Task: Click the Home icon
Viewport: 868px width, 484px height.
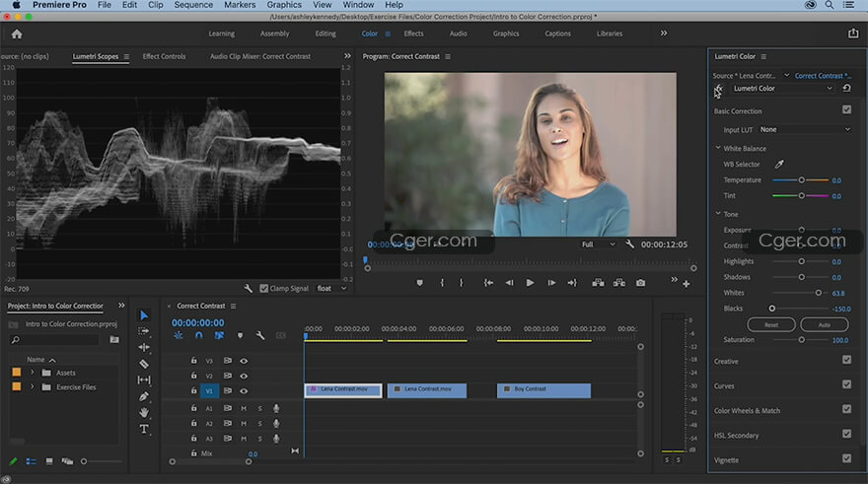Action: [x=17, y=34]
